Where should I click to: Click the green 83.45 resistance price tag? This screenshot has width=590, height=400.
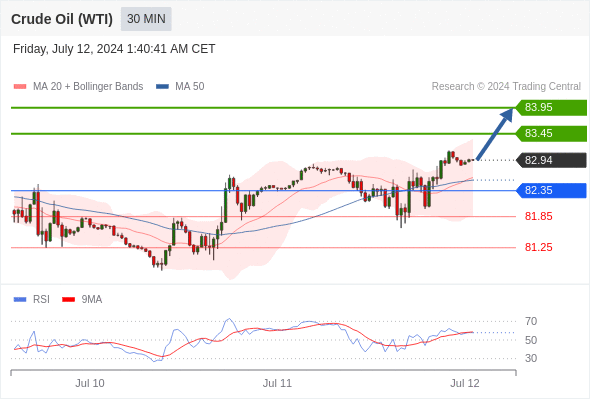click(551, 134)
